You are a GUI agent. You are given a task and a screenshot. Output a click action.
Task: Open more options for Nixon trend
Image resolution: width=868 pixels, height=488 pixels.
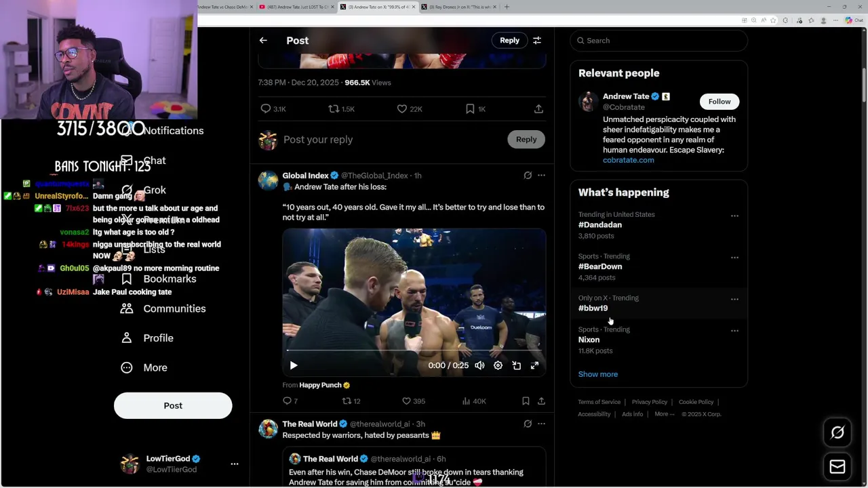[734, 331]
